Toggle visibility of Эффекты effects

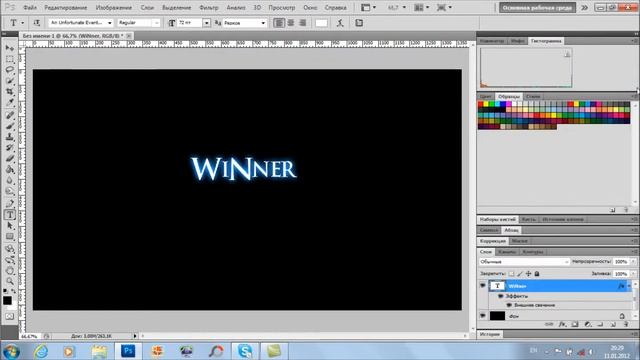click(x=500, y=296)
